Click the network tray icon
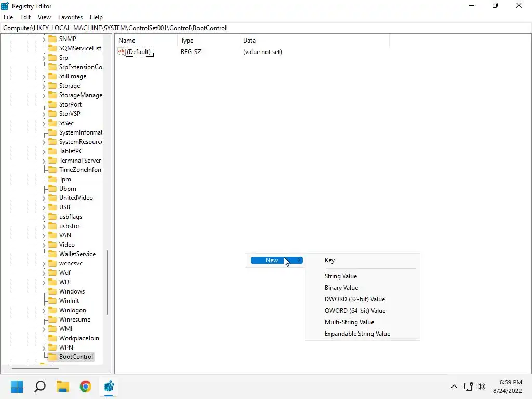532x399 pixels. [x=469, y=387]
